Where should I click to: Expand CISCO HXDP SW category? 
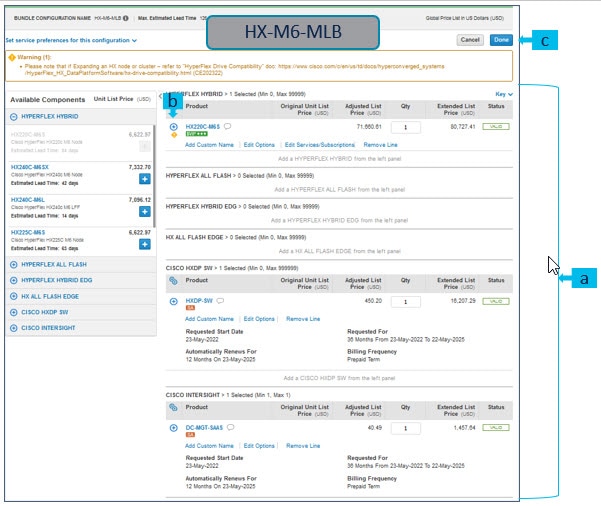[14, 312]
